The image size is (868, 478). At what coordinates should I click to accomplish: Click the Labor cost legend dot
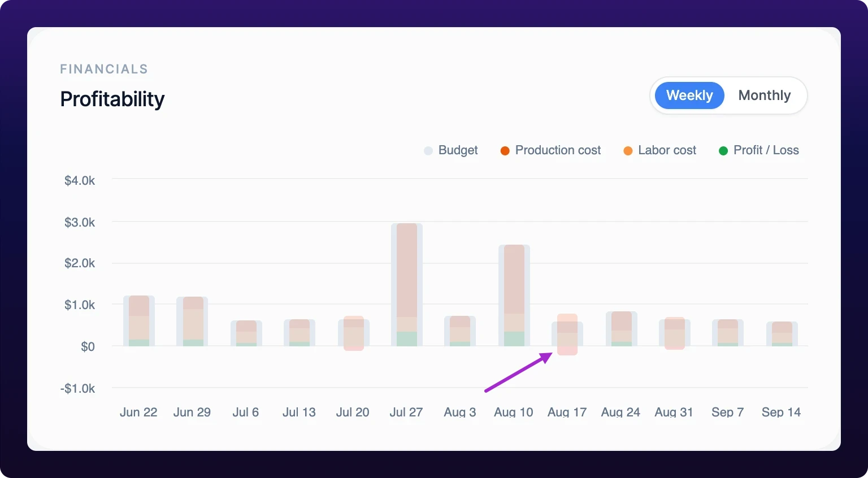coord(628,151)
